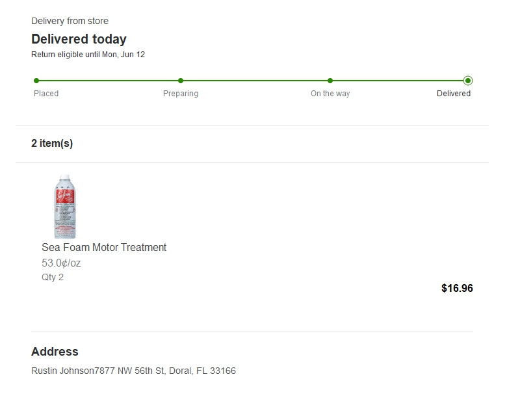Click the Preparing progress dot
Viewport: 520px width, 420px height.
point(181,81)
